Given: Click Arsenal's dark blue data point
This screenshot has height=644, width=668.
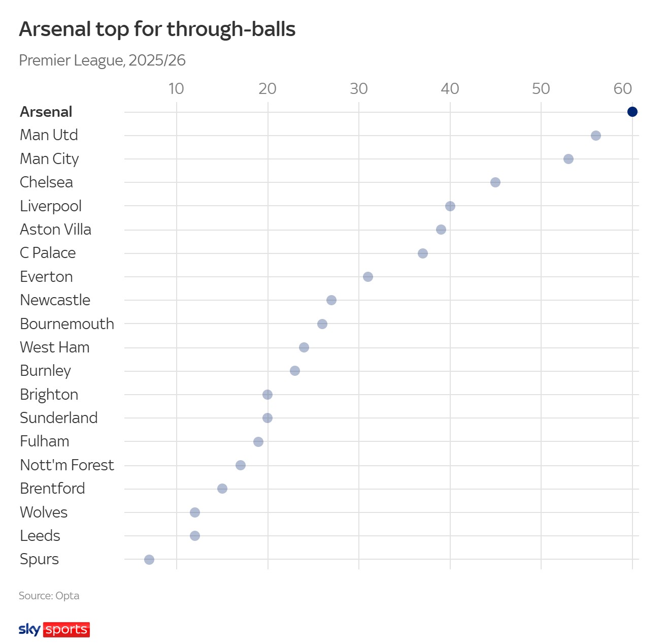Looking at the screenshot, I should (x=632, y=112).
